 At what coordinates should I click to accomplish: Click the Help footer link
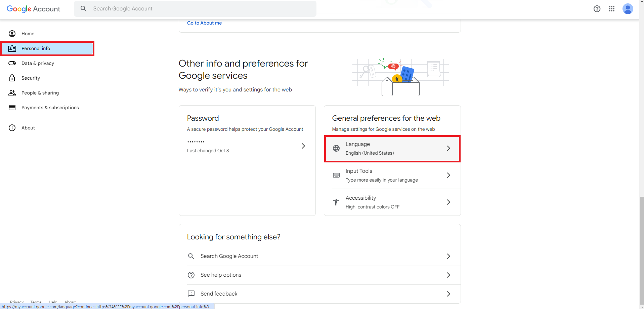[53, 302]
